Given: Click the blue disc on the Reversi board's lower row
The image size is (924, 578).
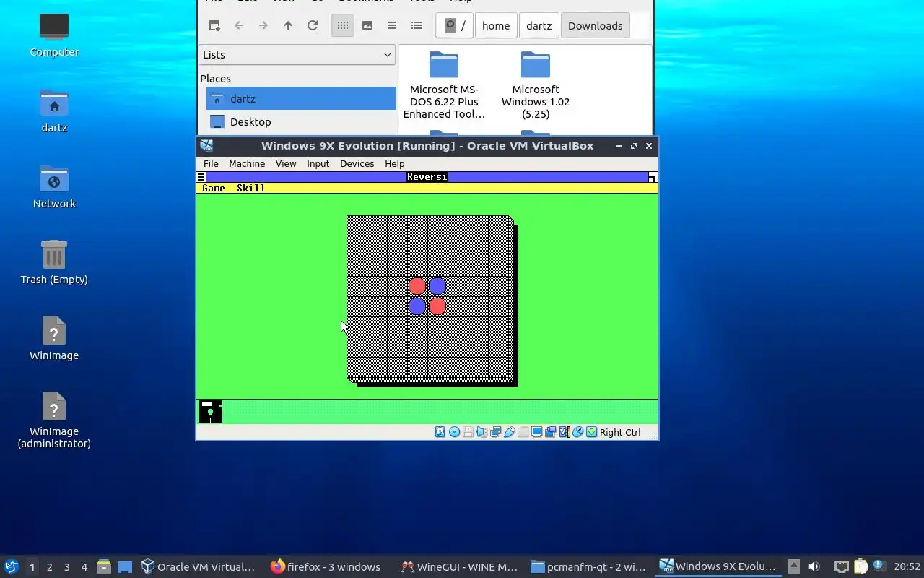Looking at the screenshot, I should [417, 306].
